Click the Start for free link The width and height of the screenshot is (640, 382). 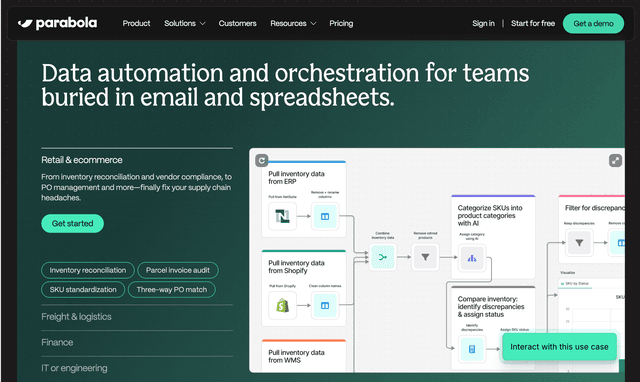click(533, 23)
